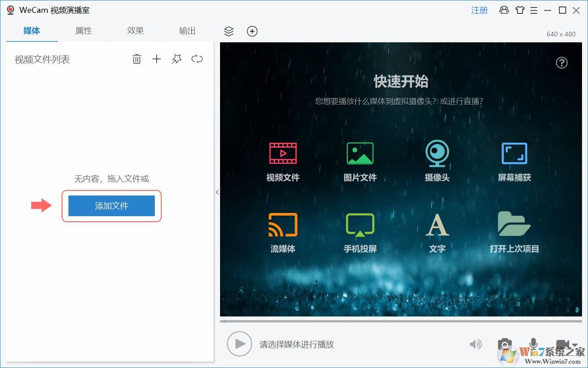Open the 流媒体 (streaming) source
Image resolution: width=588 pixels, height=368 pixels.
(282, 232)
